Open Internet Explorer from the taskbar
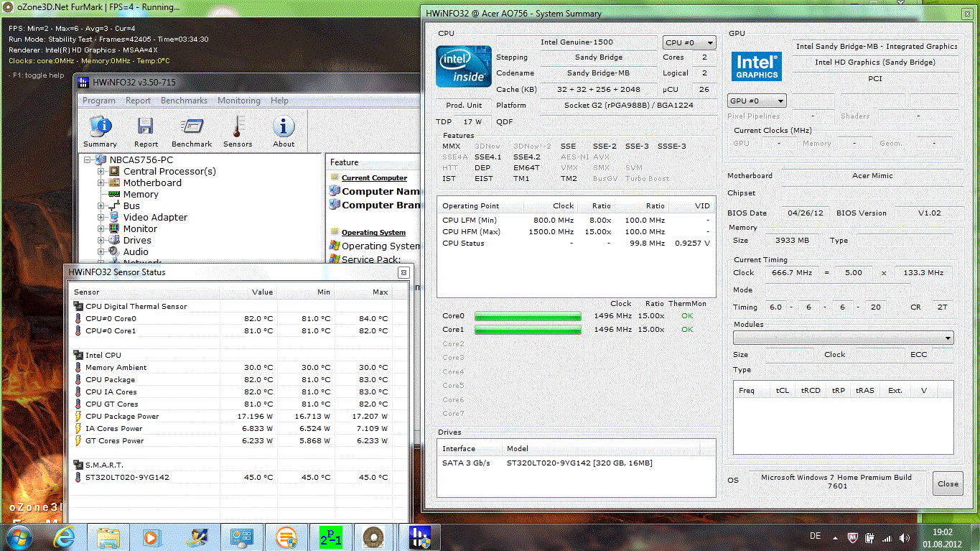The width and height of the screenshot is (980, 551). click(x=63, y=537)
